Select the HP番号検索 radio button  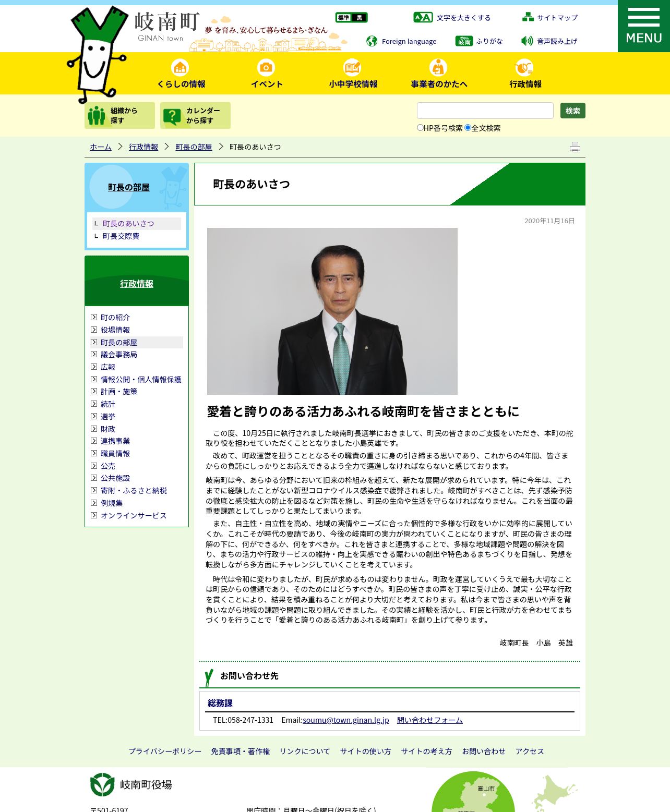coord(420,127)
